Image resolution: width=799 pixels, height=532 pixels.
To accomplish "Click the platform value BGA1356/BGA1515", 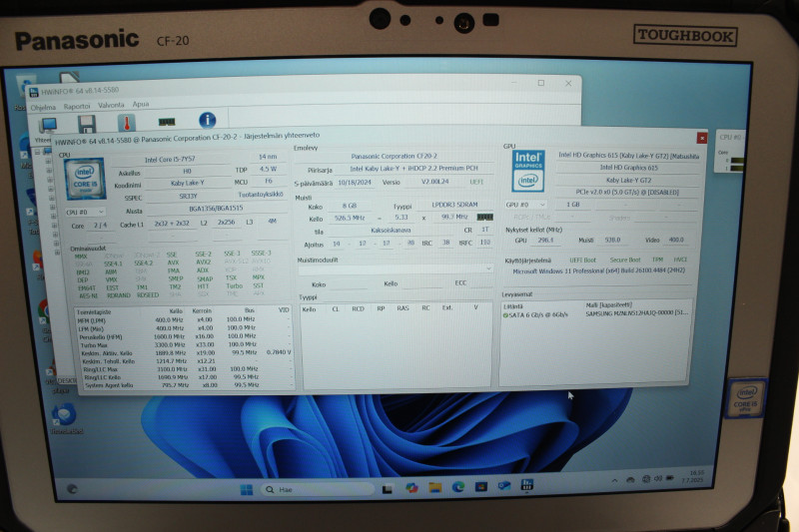I will click(x=216, y=209).
